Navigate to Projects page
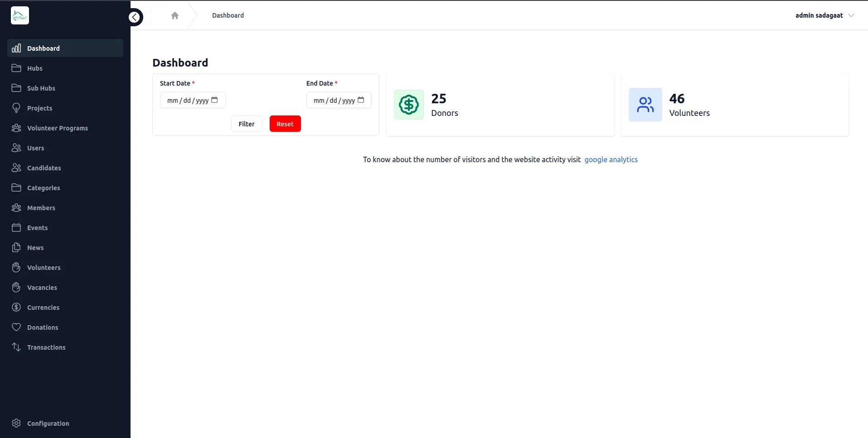This screenshot has width=868, height=438. [65, 108]
